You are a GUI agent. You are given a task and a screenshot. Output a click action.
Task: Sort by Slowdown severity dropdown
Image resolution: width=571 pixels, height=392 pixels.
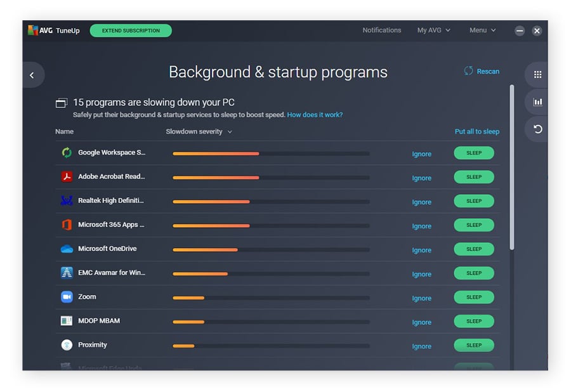pyautogui.click(x=199, y=132)
